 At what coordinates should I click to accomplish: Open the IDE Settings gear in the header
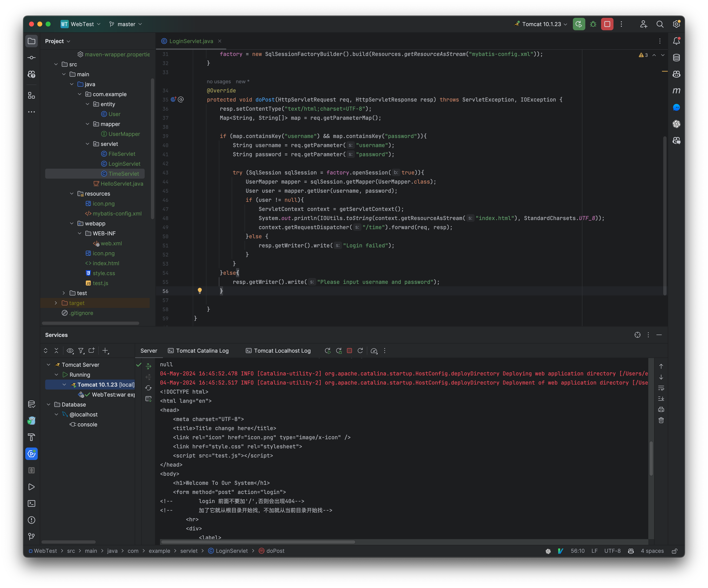coord(676,24)
